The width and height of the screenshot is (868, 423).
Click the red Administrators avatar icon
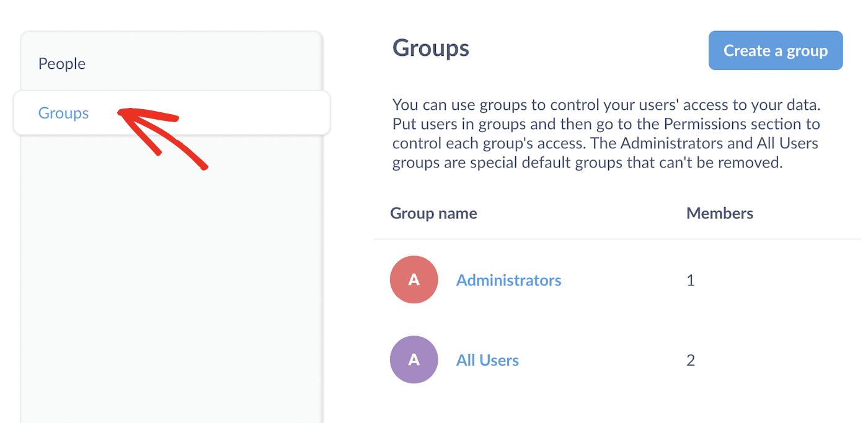(414, 280)
